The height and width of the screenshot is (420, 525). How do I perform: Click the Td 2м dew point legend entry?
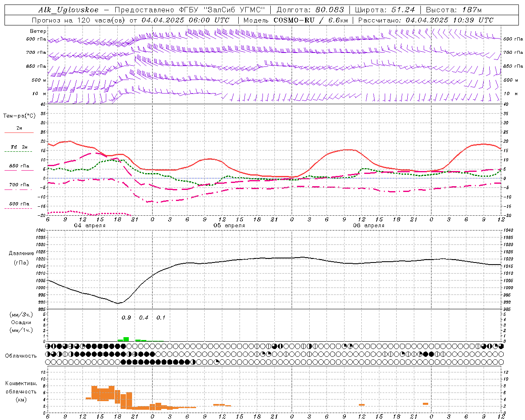(x=19, y=147)
